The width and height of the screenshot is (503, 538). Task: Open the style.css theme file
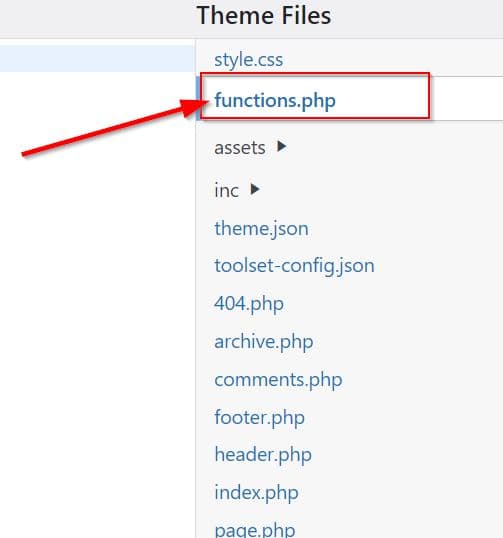(248, 60)
